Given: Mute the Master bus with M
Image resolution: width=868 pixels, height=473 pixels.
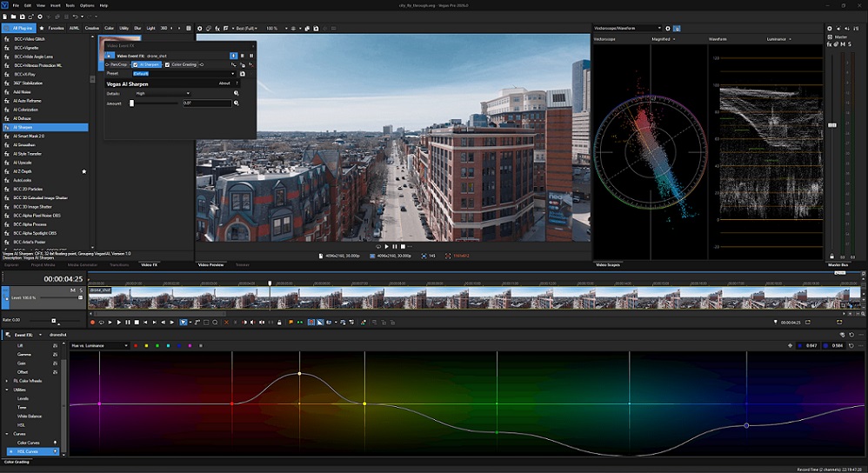Looking at the screenshot, I should click(843, 44).
